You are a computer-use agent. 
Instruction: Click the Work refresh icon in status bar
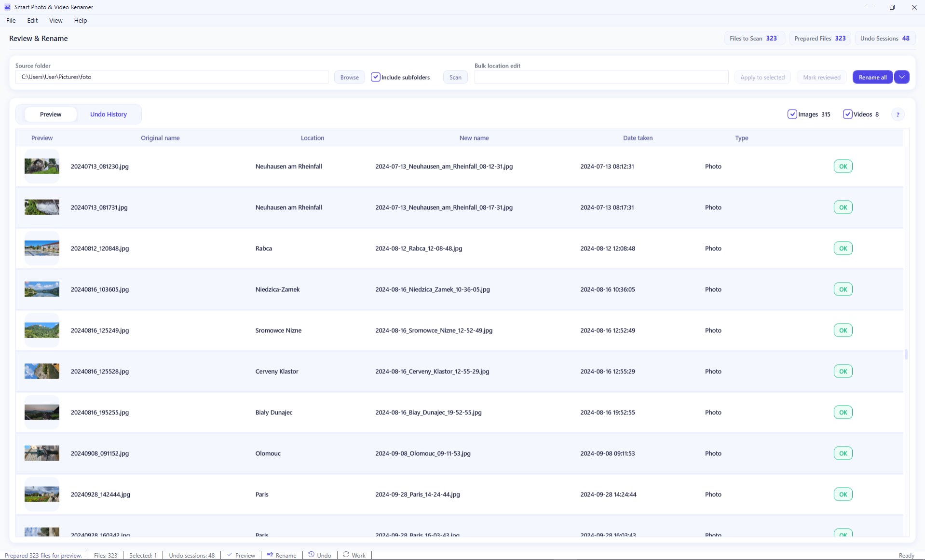346,555
